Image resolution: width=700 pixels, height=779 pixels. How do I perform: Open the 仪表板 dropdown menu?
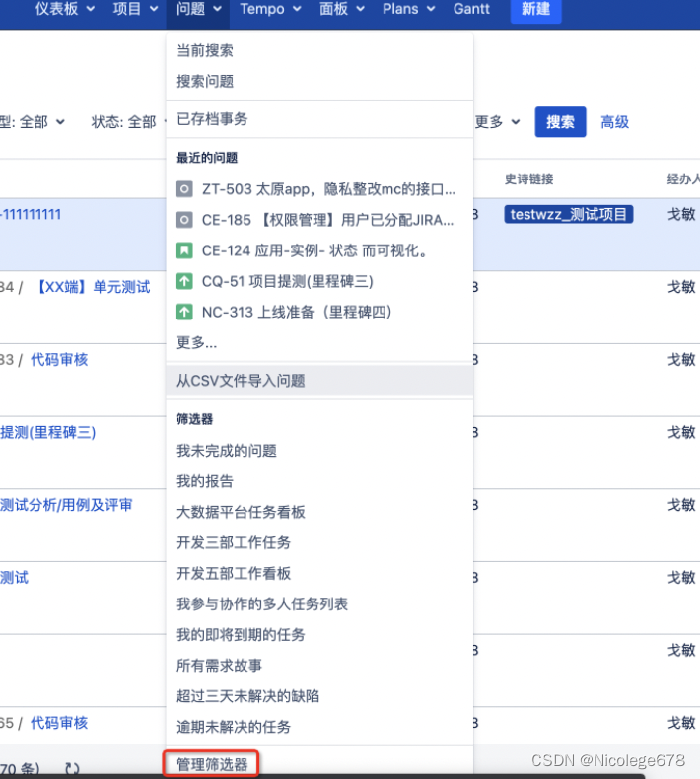coord(65,9)
